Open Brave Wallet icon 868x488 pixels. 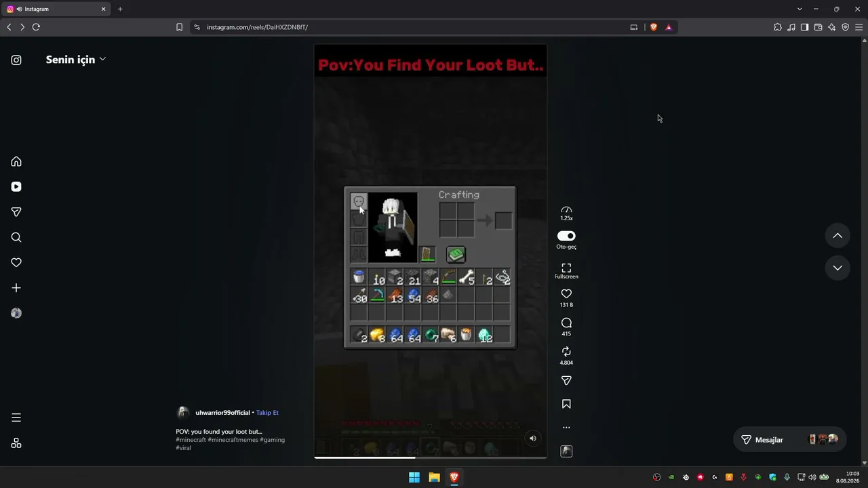[x=818, y=27]
